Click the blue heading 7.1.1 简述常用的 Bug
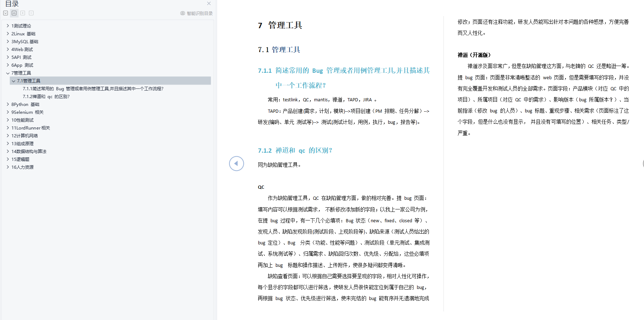644x320 pixels. tap(344, 78)
